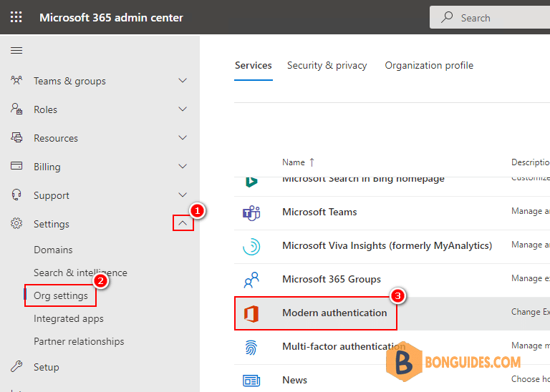Open Microsoft 365 Groups service settings
The width and height of the screenshot is (550, 392).
coord(332,279)
